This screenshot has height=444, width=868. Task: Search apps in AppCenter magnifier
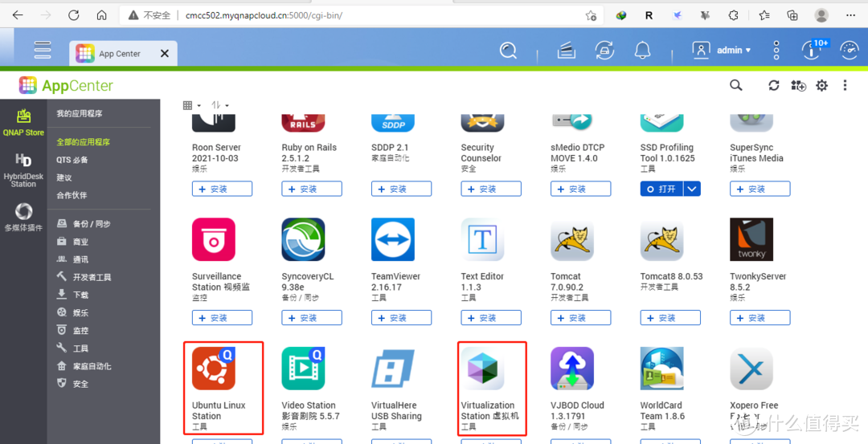[x=735, y=85]
